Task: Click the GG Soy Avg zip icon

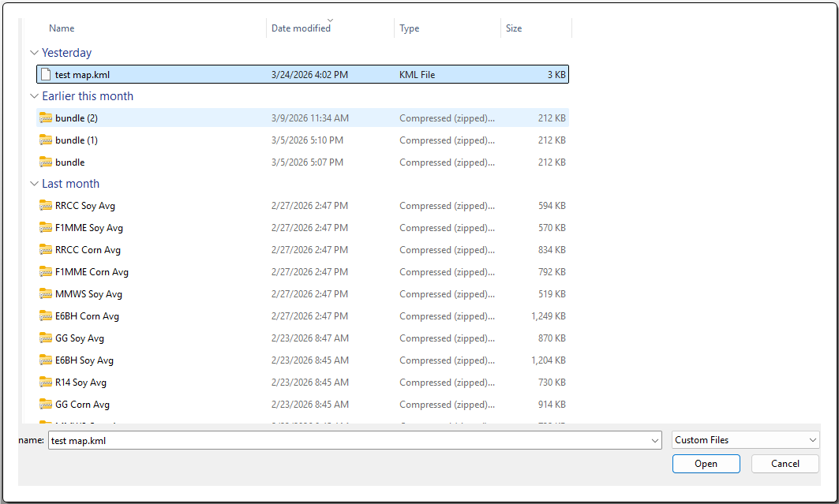Action: 46,338
